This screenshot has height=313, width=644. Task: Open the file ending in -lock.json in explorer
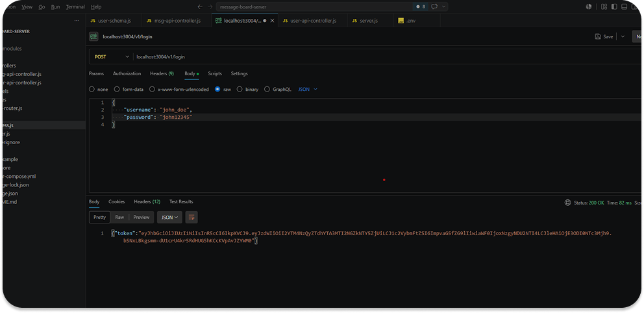(x=16, y=185)
